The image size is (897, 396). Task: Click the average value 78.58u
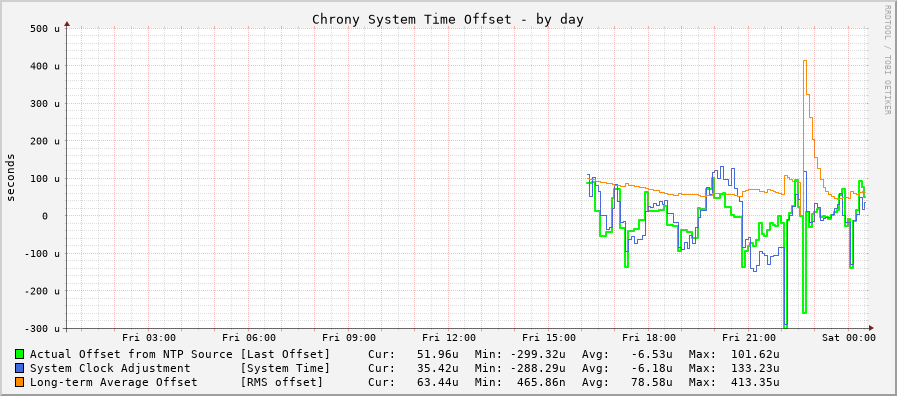652,382
